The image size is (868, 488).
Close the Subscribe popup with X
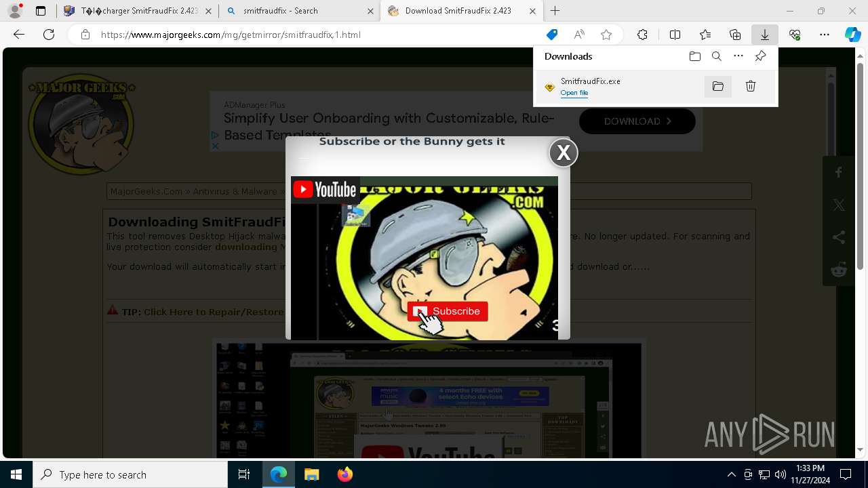563,153
